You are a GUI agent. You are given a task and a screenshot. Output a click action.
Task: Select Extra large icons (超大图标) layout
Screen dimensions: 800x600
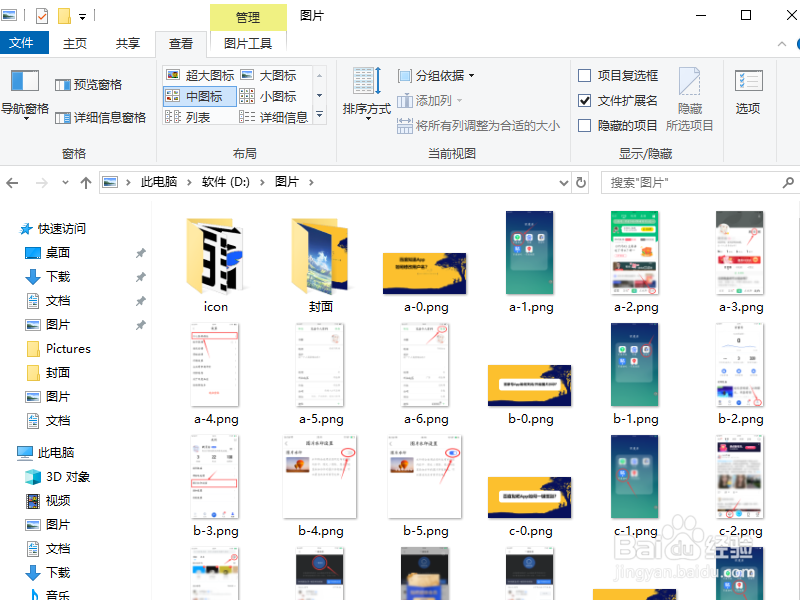tap(200, 76)
